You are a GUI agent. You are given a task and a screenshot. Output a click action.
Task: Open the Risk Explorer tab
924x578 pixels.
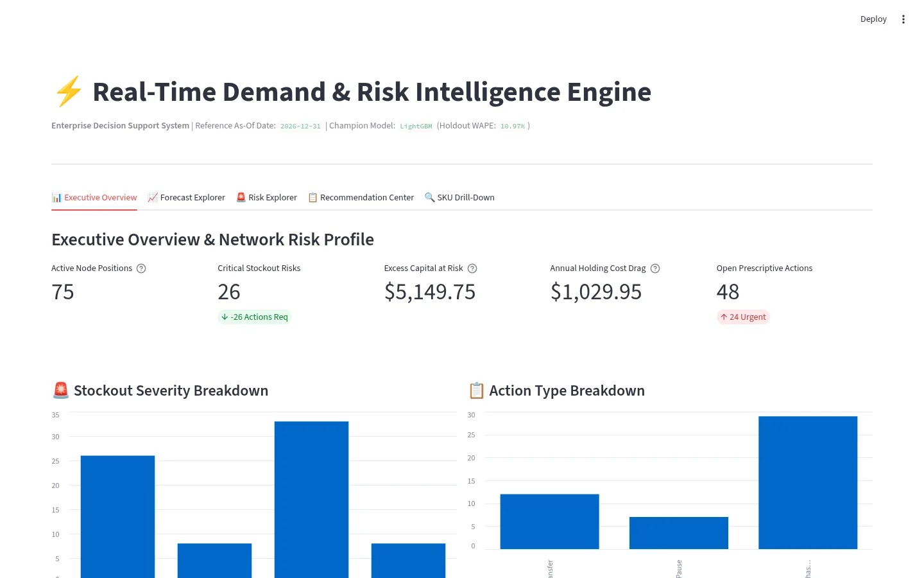pos(266,197)
